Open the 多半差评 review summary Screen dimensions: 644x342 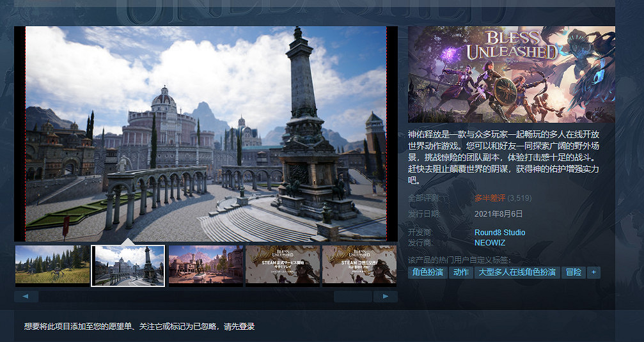click(x=490, y=198)
